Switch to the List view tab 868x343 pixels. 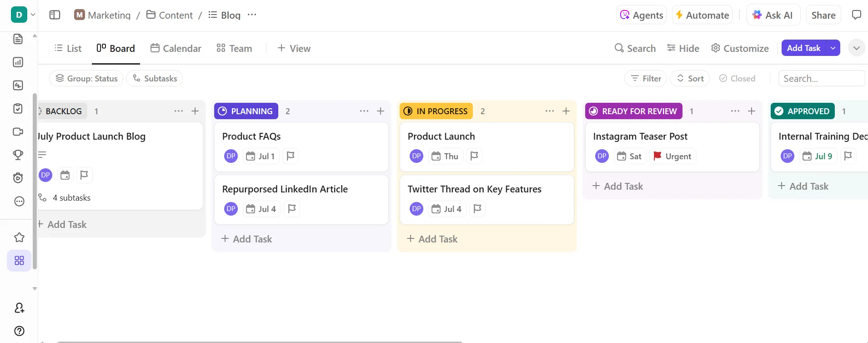[68, 48]
